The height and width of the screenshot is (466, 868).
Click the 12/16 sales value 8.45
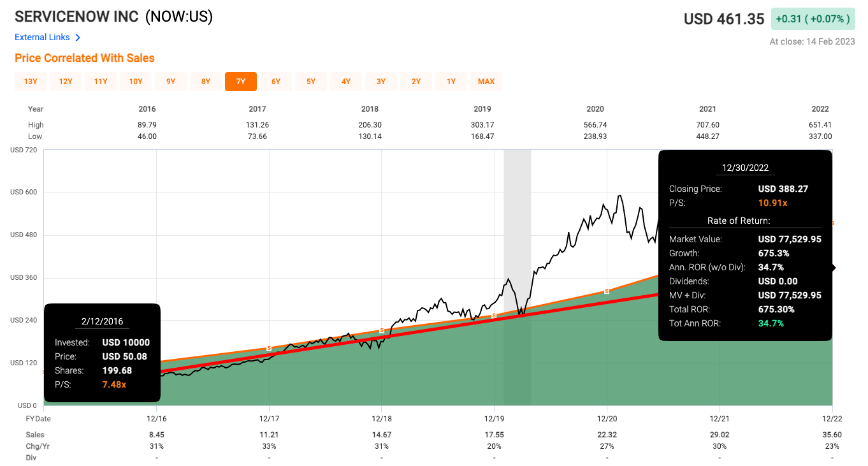tap(157, 435)
